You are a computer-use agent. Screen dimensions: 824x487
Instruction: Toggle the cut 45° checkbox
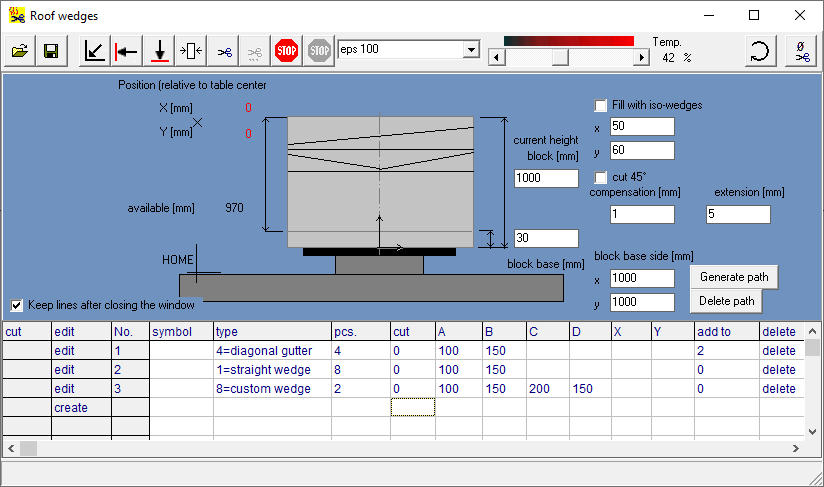point(601,177)
